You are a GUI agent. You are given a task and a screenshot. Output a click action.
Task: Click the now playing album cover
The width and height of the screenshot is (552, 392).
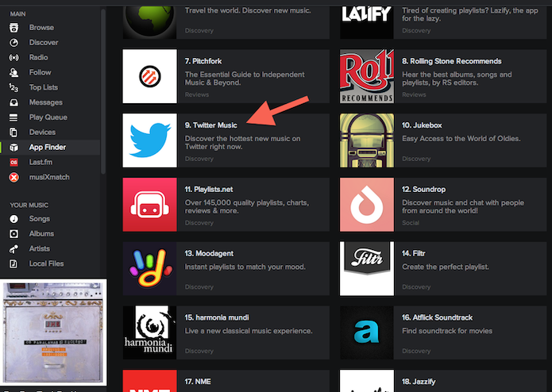coord(53,332)
